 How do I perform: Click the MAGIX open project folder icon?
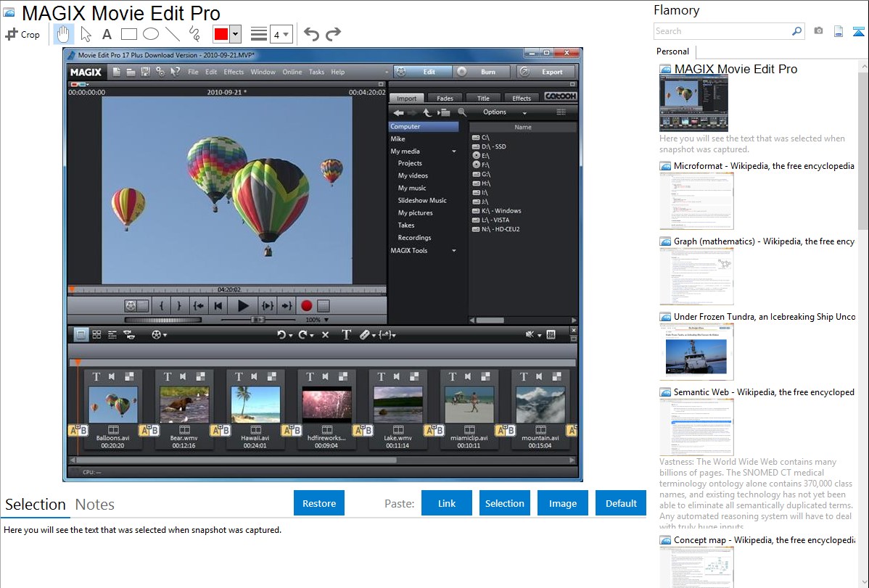(131, 72)
